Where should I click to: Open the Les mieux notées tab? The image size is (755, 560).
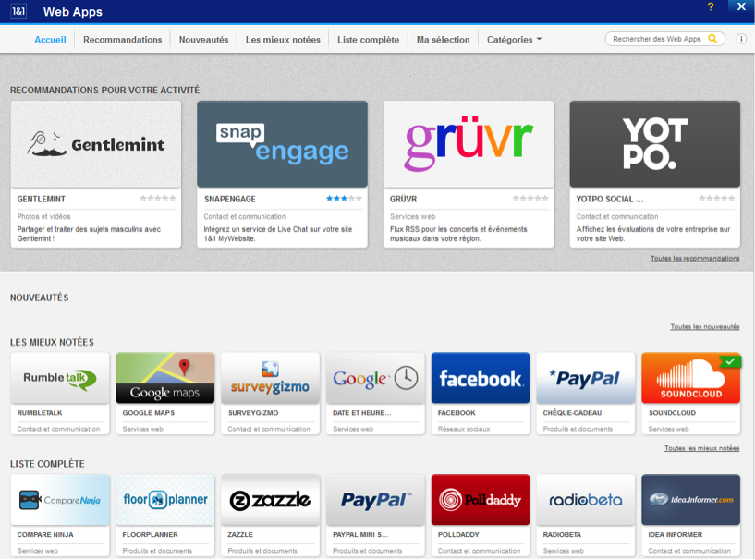coord(283,40)
